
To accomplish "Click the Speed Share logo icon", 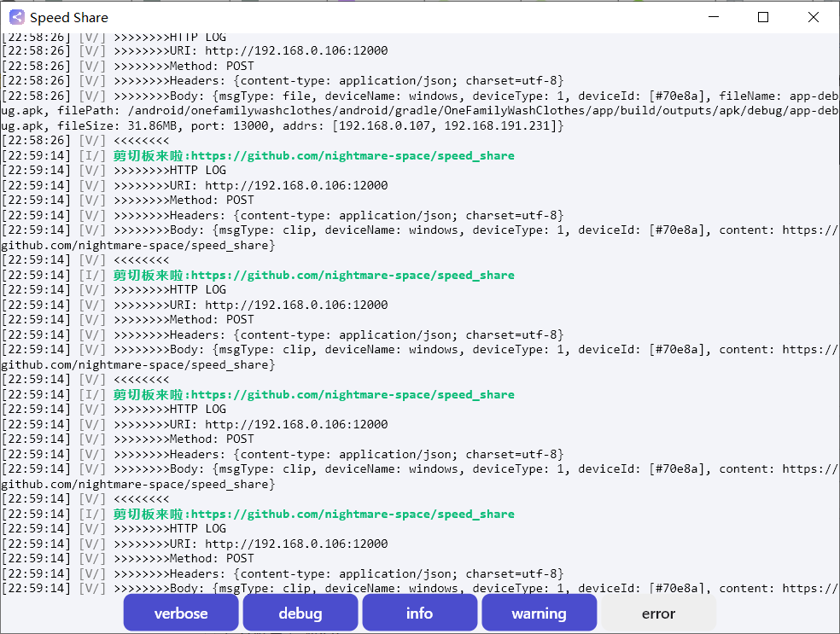I will [x=18, y=17].
